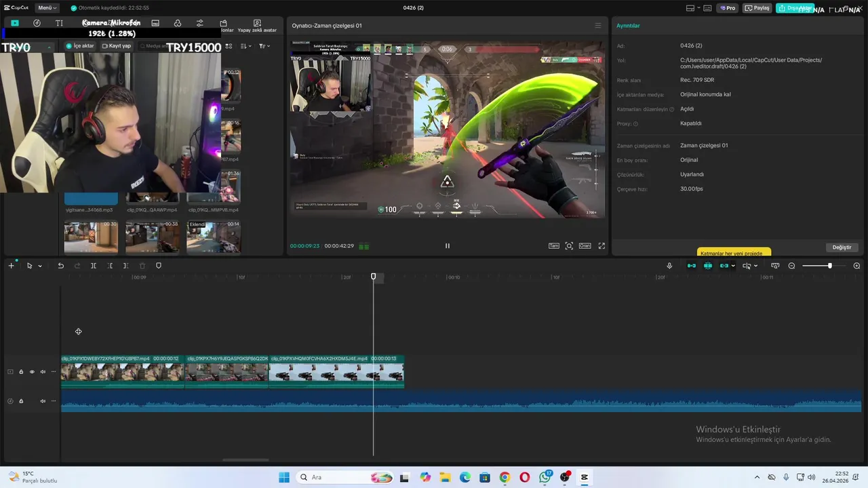The width and height of the screenshot is (868, 488).
Task: Pause the preview playback
Action: [x=447, y=246]
